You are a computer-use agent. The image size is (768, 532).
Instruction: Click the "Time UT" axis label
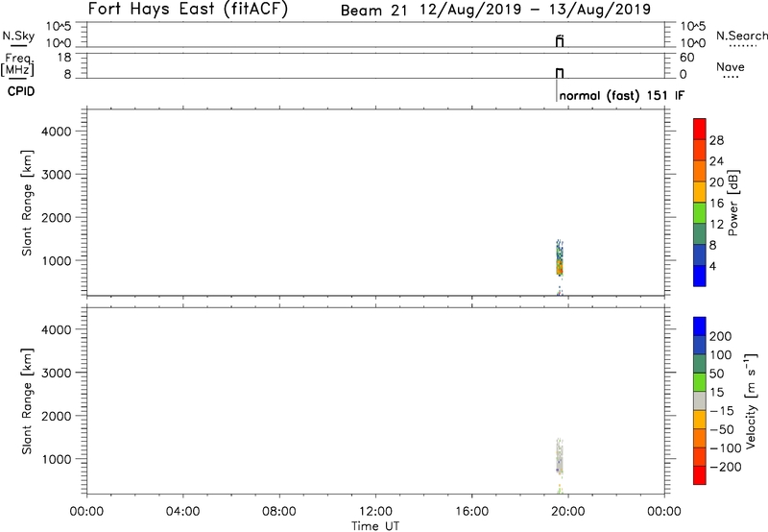tap(375, 526)
